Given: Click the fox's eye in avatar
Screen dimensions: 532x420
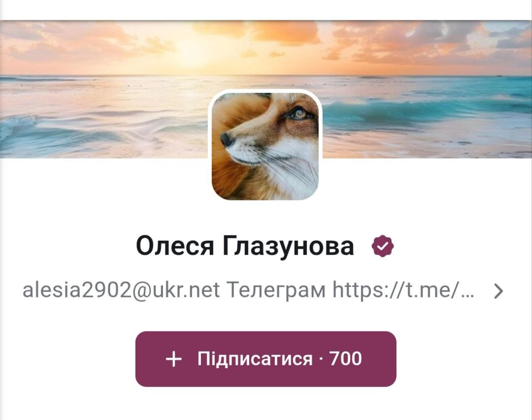Looking at the screenshot, I should pos(300,114).
